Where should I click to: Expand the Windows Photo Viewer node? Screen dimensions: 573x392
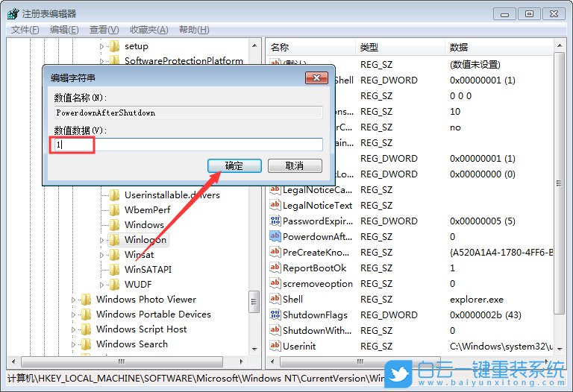[73, 300]
